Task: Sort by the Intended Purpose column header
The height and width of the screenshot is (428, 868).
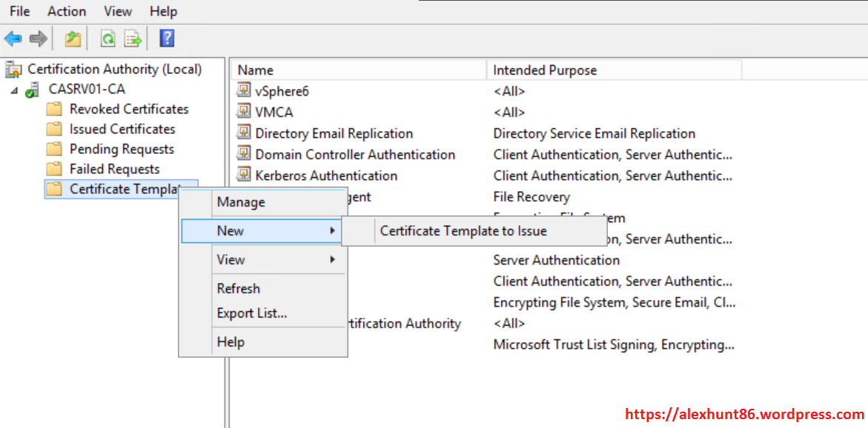Action: tap(545, 70)
